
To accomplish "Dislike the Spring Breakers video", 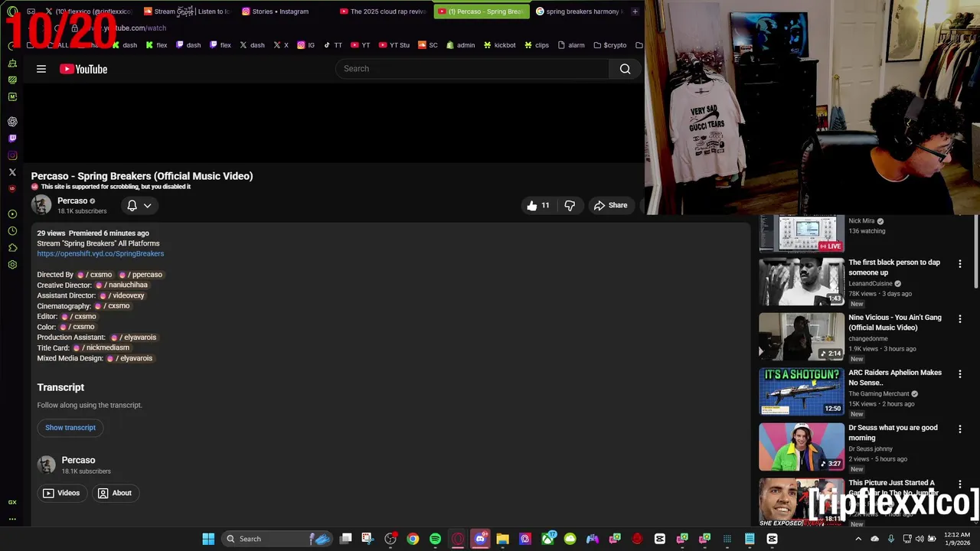I will point(570,205).
